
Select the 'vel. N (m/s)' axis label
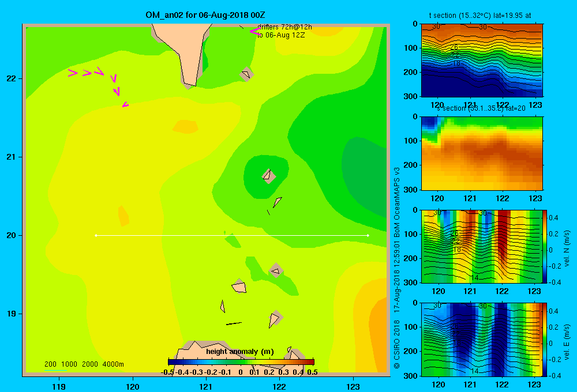click(567, 248)
